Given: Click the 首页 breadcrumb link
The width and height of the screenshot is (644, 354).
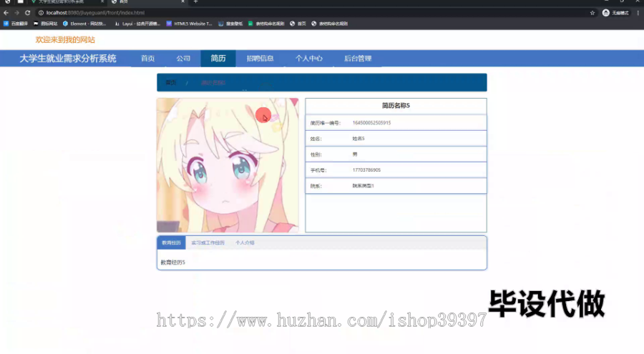Looking at the screenshot, I should pyautogui.click(x=171, y=82).
